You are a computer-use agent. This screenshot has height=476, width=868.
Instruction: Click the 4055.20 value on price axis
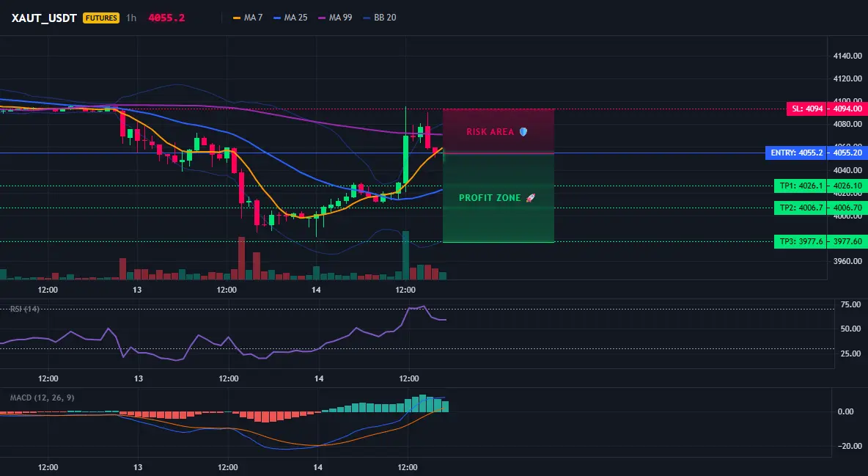coord(847,153)
